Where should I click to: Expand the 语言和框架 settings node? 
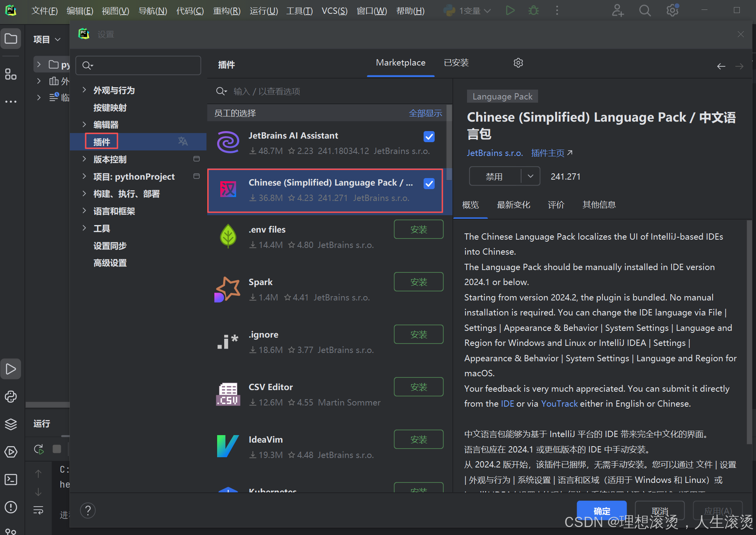[x=84, y=211]
